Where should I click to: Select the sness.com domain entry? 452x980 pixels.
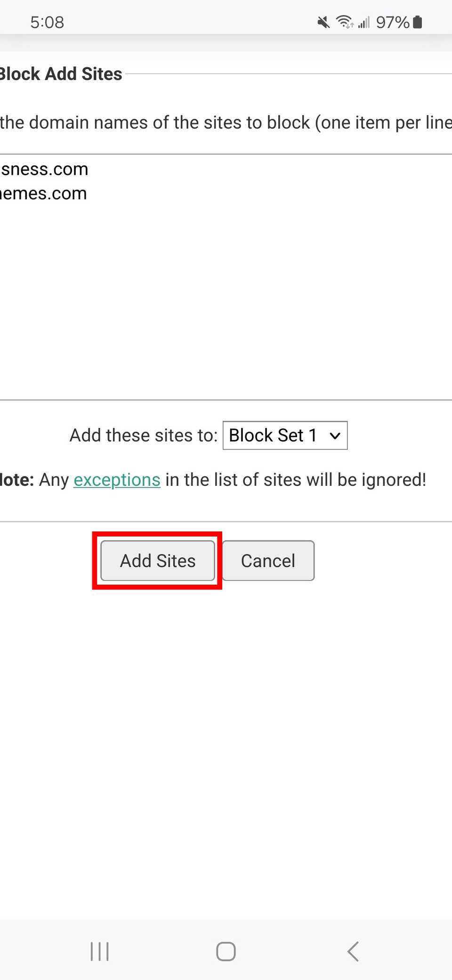[44, 169]
